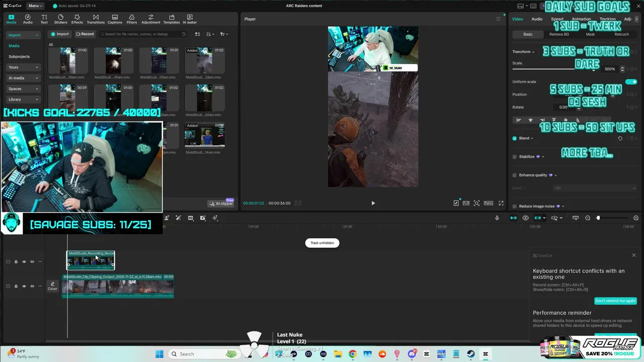Open the Effects panel

(x=77, y=19)
